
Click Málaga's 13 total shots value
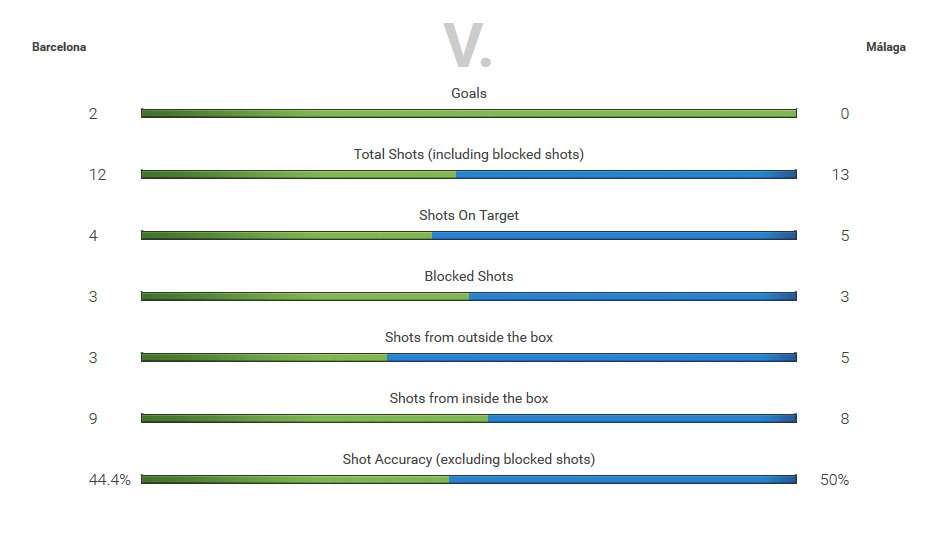pos(840,175)
